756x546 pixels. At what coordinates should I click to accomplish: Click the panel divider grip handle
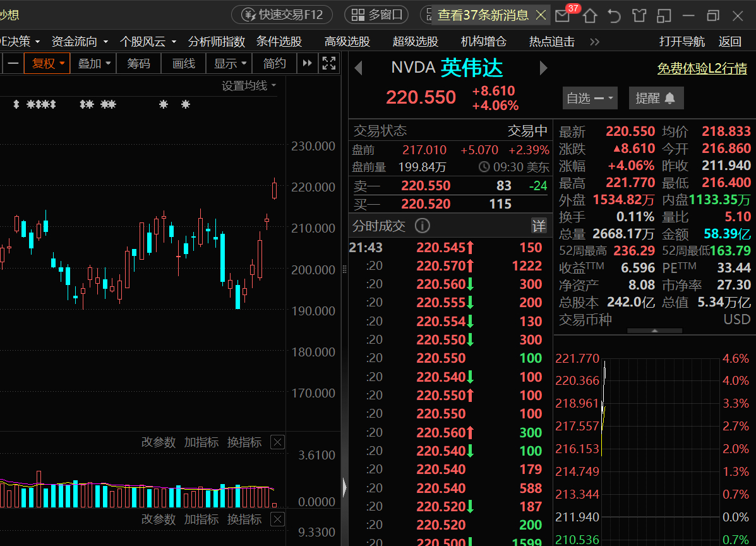(344, 269)
